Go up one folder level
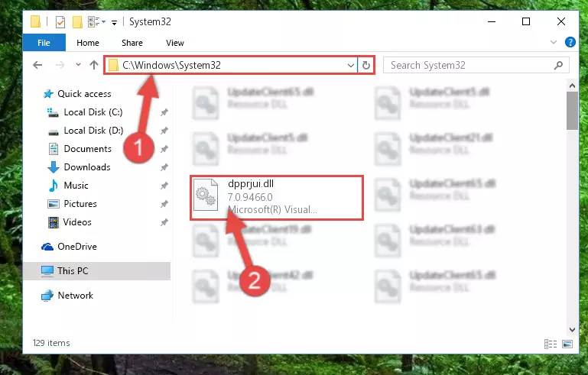This screenshot has height=375, width=588. point(94,65)
